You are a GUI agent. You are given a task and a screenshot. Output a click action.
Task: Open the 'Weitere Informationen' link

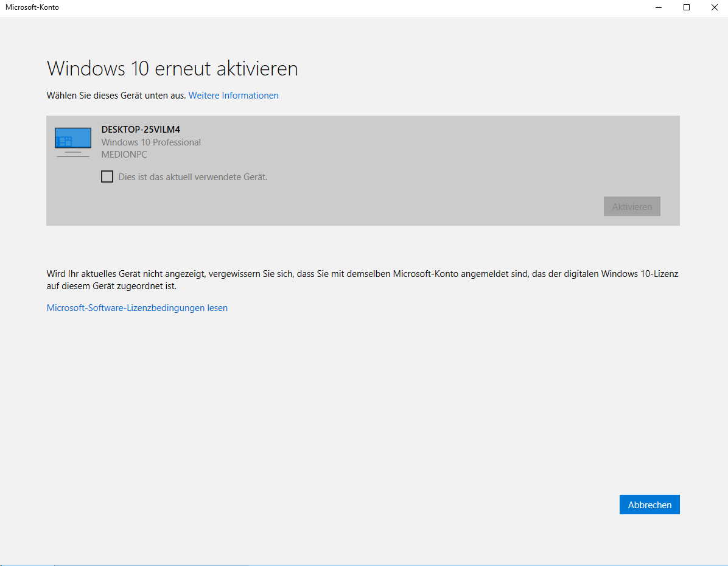(234, 95)
